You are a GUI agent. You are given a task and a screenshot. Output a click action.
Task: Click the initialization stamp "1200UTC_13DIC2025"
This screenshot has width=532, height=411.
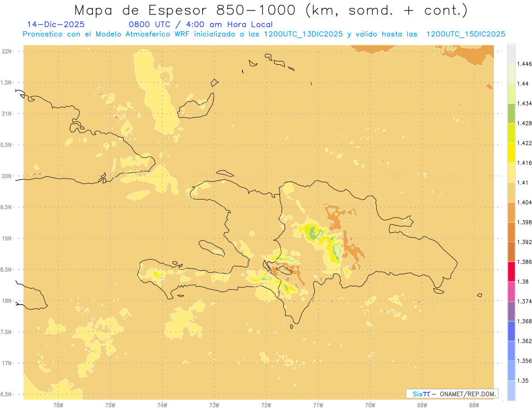tap(303, 34)
